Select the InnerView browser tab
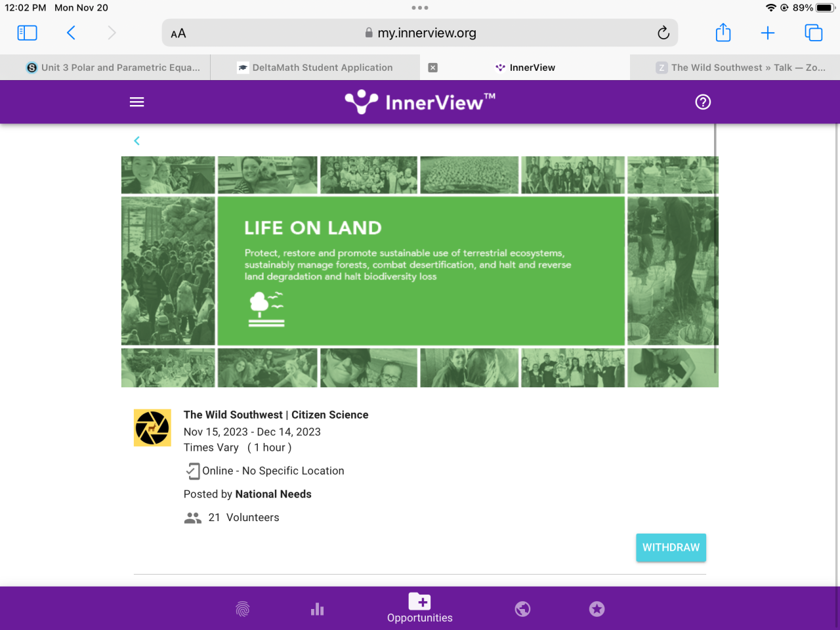This screenshot has width=840, height=630. (525, 68)
